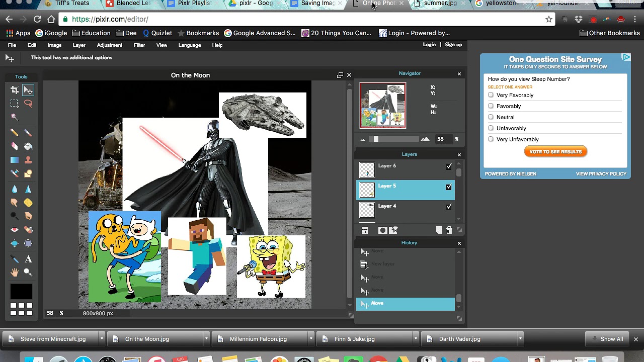Add a layer mask
This screenshot has height=362, width=644.
pos(382,230)
